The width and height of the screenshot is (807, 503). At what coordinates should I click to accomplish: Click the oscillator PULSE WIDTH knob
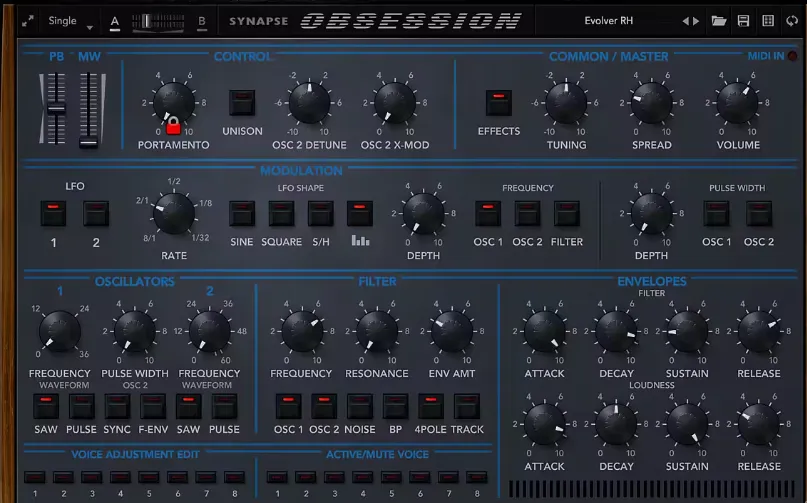pyautogui.click(x=135, y=331)
